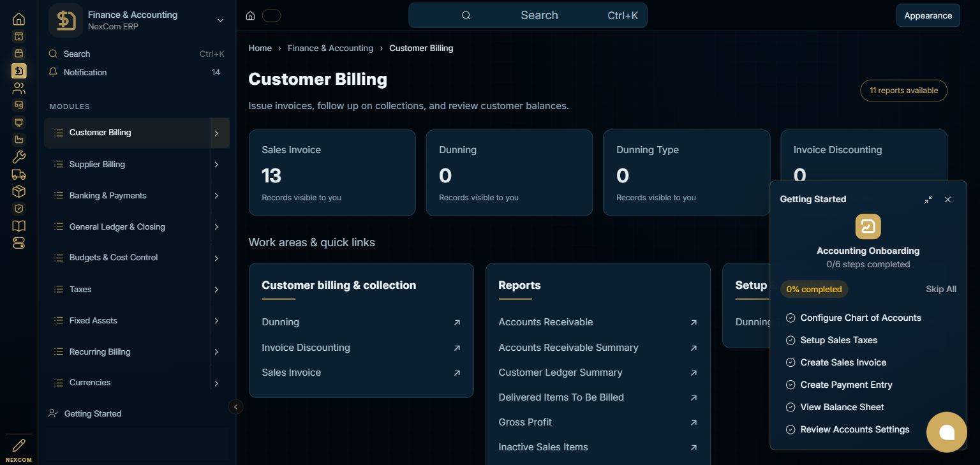Image resolution: width=980 pixels, height=465 pixels.
Task: Expand the Banking & Payments module chevron
Action: [x=216, y=196]
